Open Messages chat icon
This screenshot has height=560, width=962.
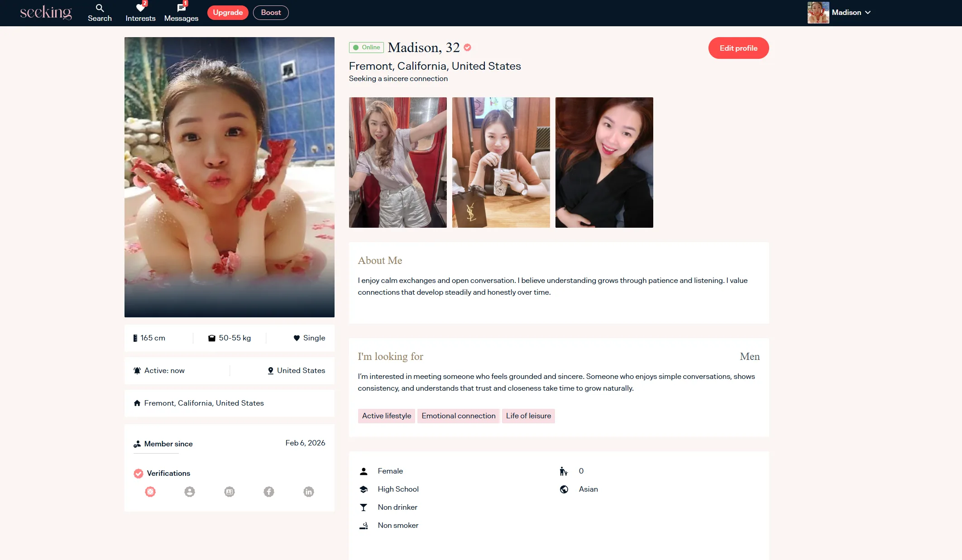click(181, 8)
